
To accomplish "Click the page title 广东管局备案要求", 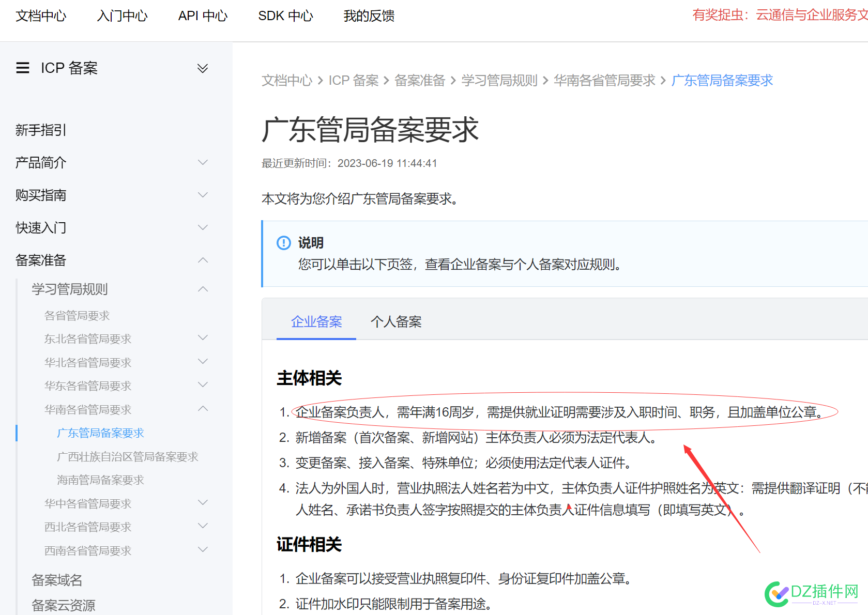I will pos(370,129).
